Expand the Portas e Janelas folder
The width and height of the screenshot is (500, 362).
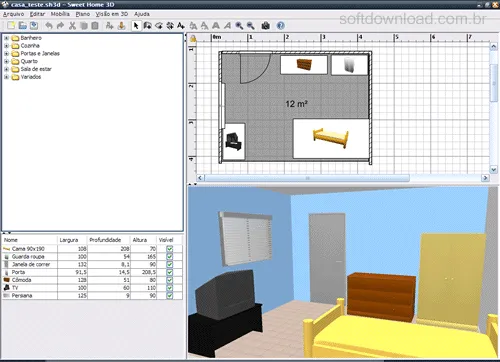[6, 54]
